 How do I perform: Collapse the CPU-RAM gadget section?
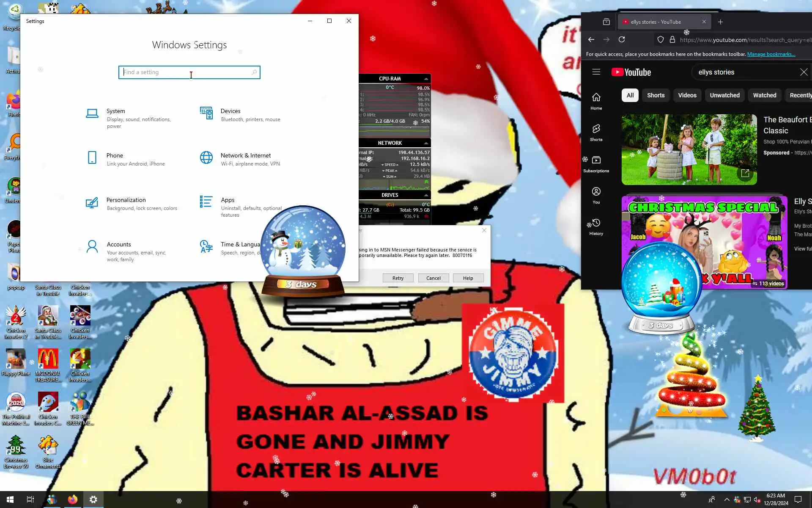point(426,79)
